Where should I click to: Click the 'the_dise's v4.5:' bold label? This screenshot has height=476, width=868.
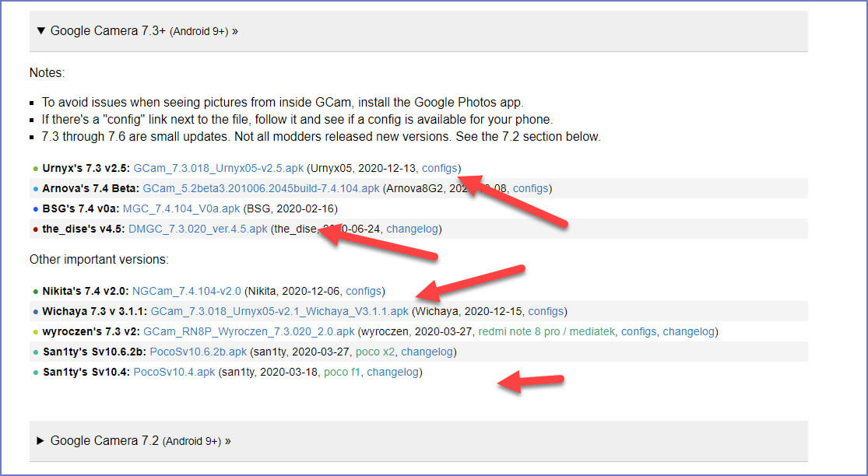tap(83, 229)
